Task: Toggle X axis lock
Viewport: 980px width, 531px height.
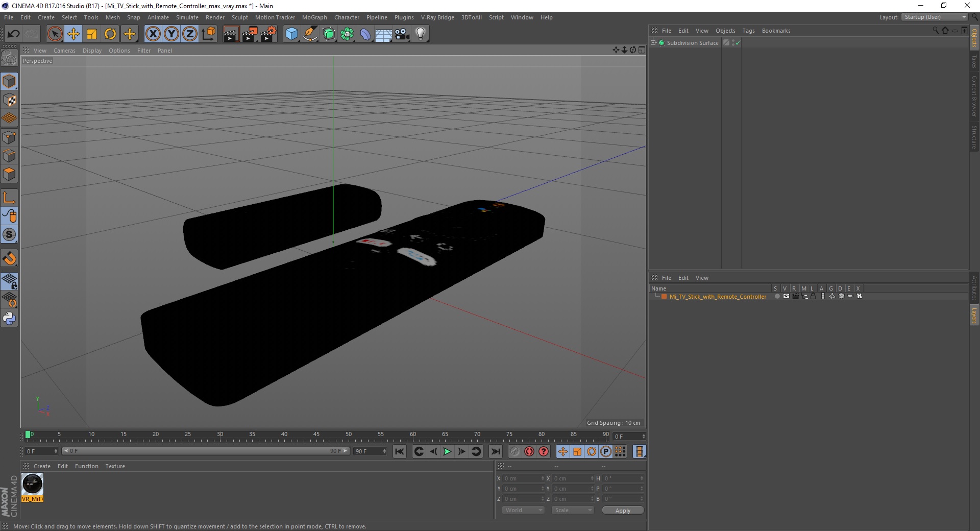Action: pyautogui.click(x=153, y=34)
